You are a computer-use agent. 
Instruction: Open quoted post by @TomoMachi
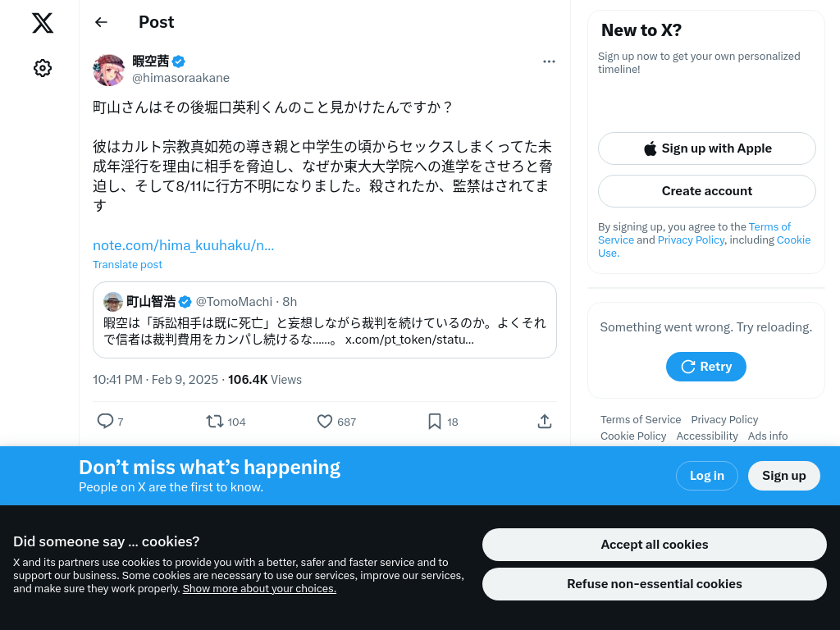click(x=325, y=320)
